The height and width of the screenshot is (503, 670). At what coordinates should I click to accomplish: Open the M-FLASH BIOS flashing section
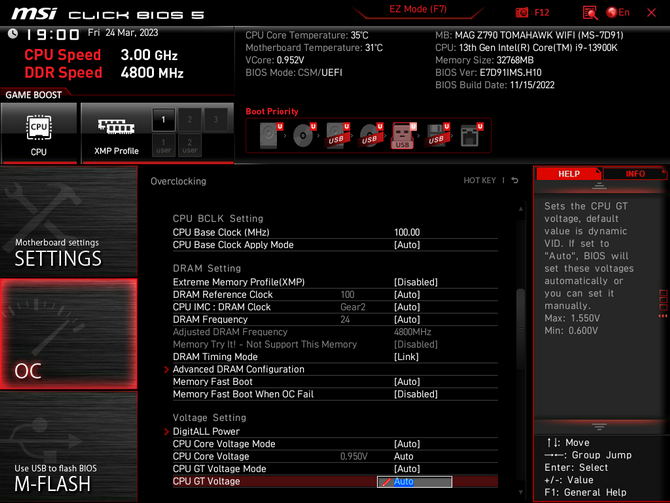[69, 447]
